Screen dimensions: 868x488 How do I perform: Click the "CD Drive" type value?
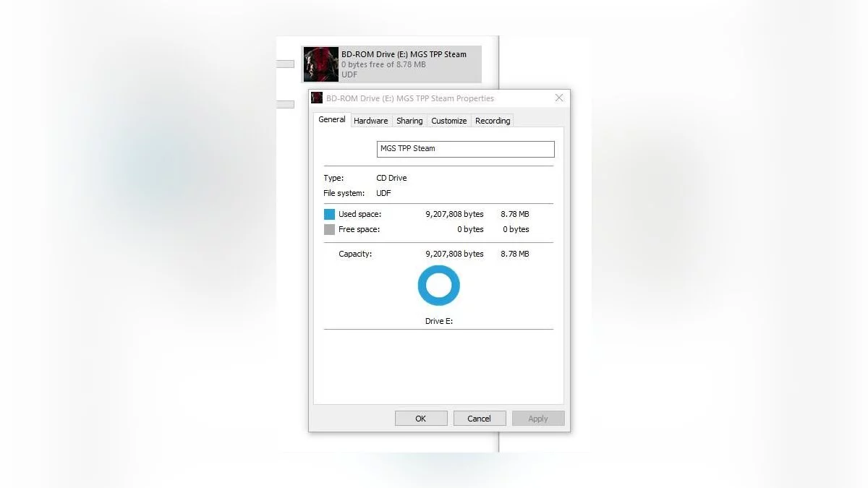click(x=391, y=178)
